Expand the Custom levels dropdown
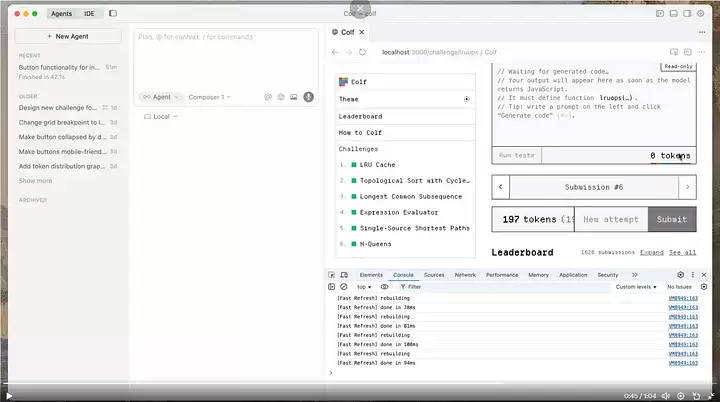The width and height of the screenshot is (720, 402). coord(636,286)
